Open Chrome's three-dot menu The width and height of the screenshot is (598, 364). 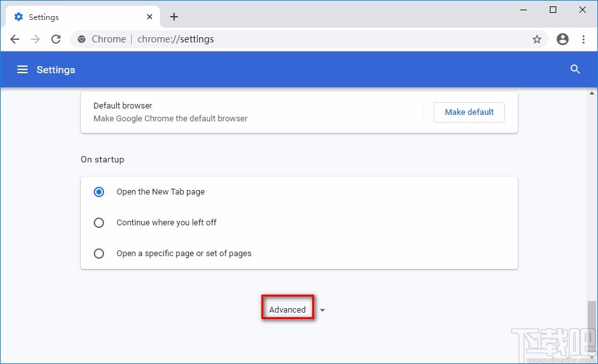[x=583, y=39]
